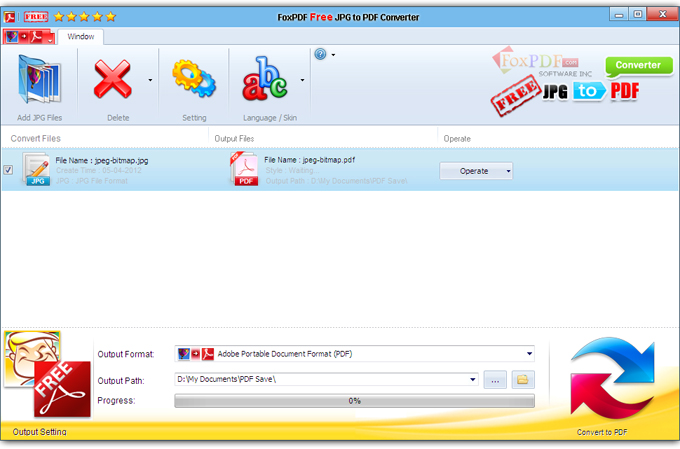Click the Convert to PDF label
680x449 pixels.
click(x=602, y=432)
